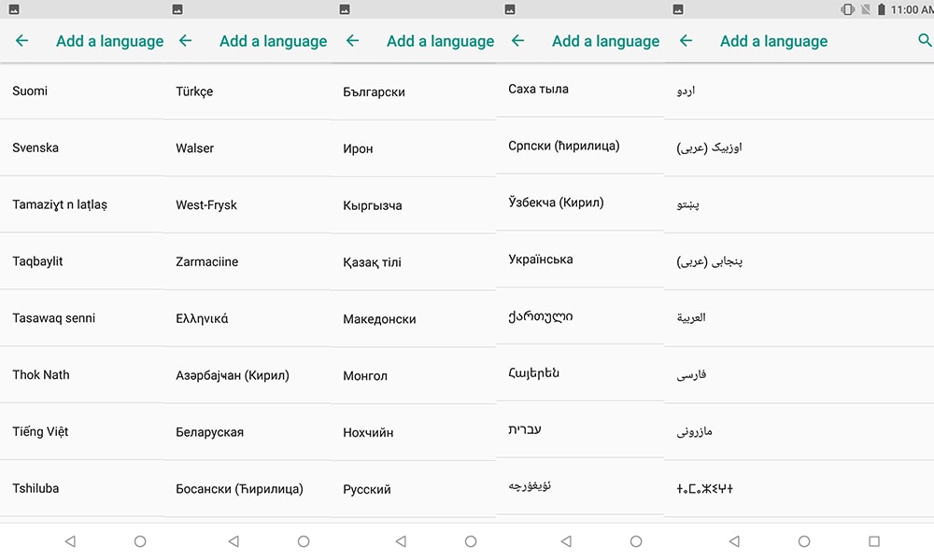Image resolution: width=934 pixels, height=560 pixels.
Task: Tap the back arrow above Suomi
Action: click(x=22, y=40)
